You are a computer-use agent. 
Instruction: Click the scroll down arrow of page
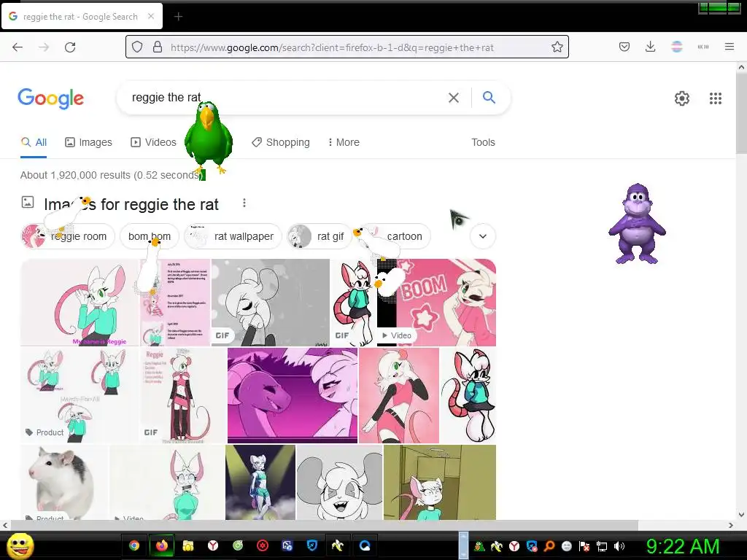741,515
